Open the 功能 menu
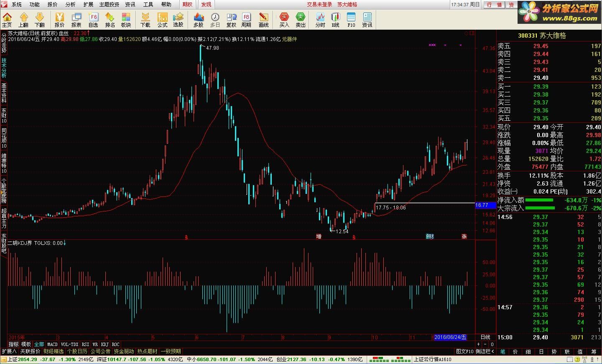The width and height of the screenshot is (602, 364). coord(34,4)
